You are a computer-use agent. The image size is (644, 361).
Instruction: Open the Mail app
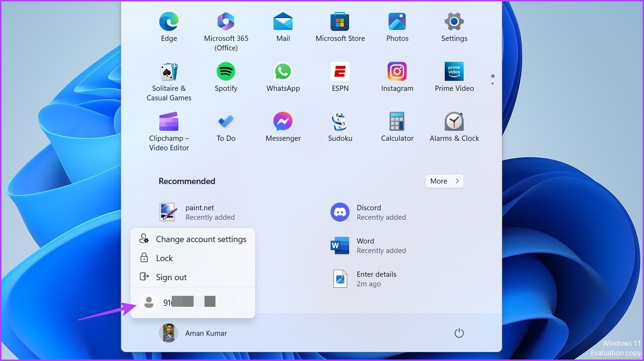[283, 28]
